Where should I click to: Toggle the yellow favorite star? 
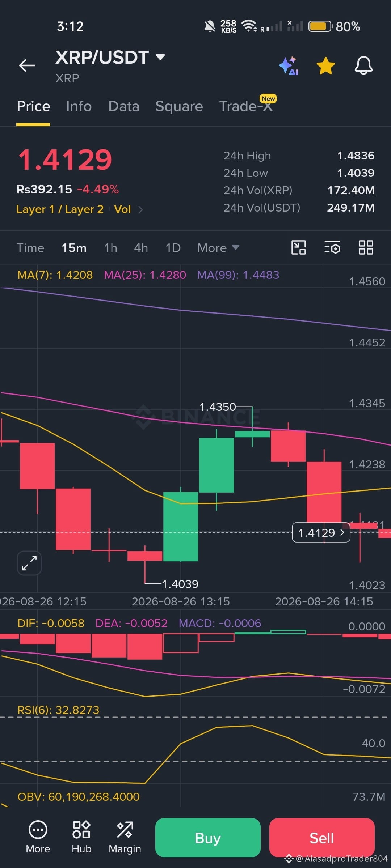tap(326, 66)
